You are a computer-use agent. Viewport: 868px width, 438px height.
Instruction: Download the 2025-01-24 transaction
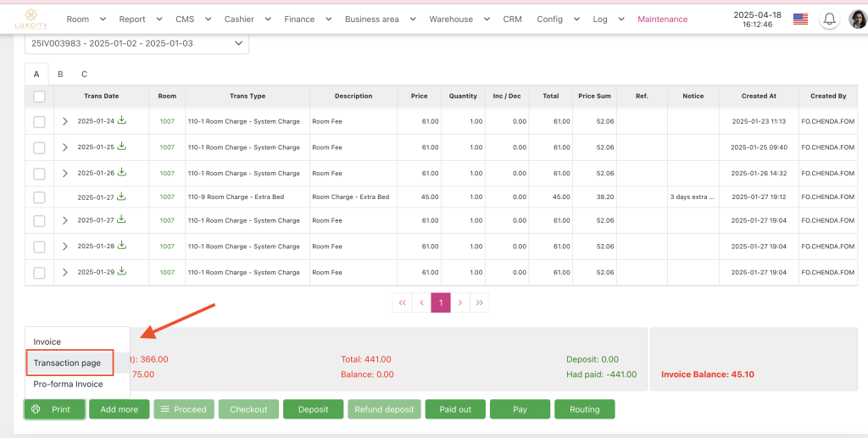122,121
